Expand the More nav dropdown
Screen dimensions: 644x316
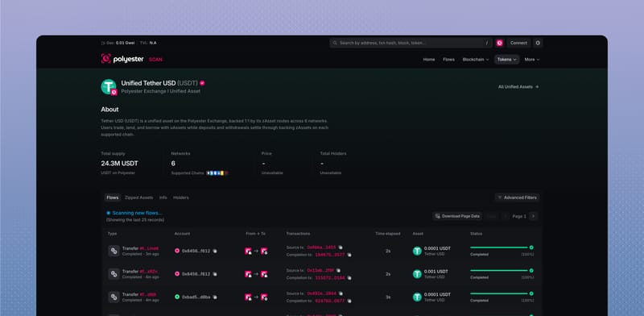pos(532,60)
